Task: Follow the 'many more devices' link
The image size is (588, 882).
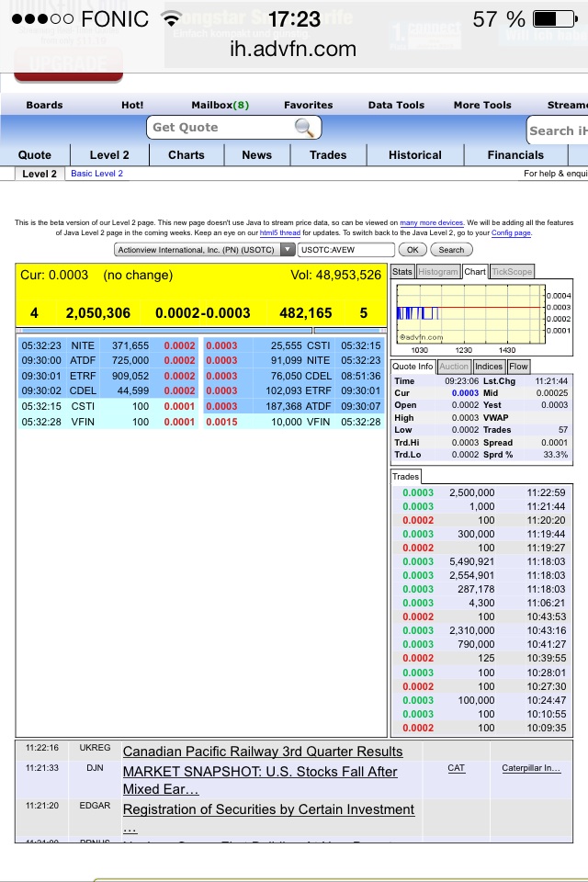Action: point(431,222)
